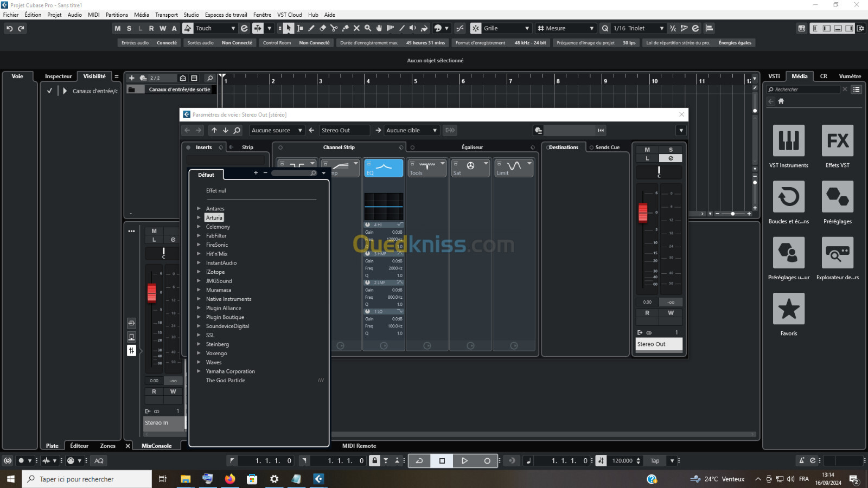Select Effet nul entry
868x488 pixels.
(x=216, y=190)
